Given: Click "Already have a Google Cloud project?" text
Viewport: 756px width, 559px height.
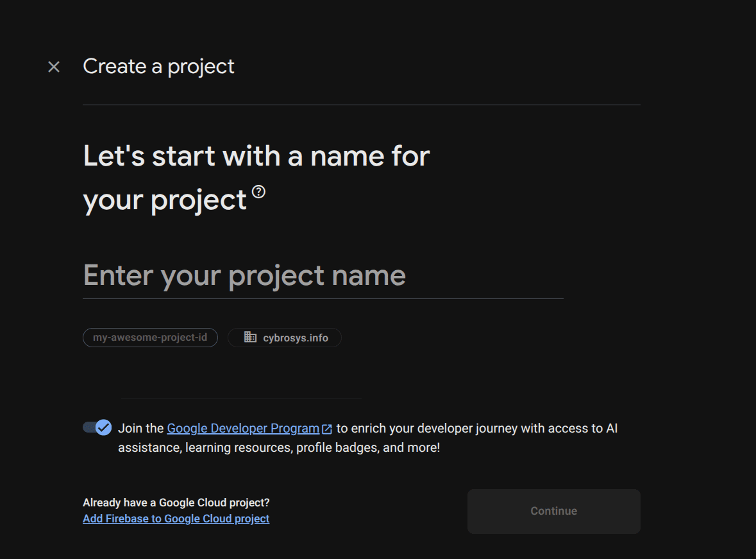Looking at the screenshot, I should point(176,503).
